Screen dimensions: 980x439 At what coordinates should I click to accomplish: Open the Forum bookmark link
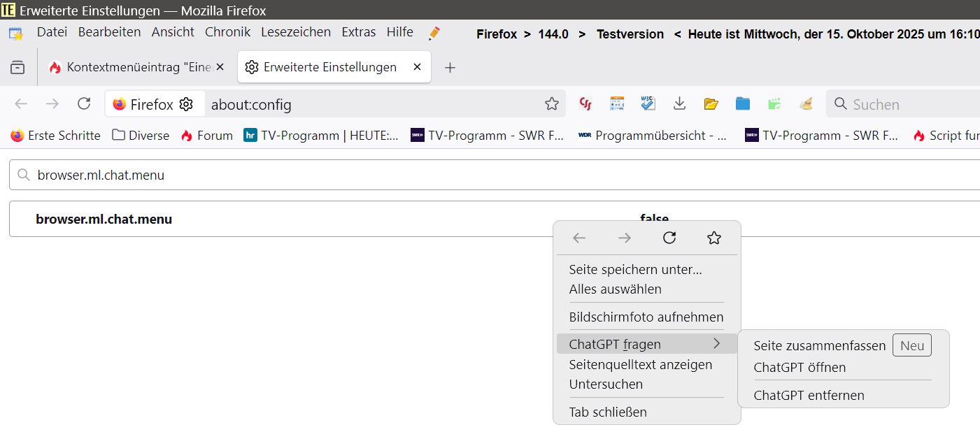click(206, 136)
